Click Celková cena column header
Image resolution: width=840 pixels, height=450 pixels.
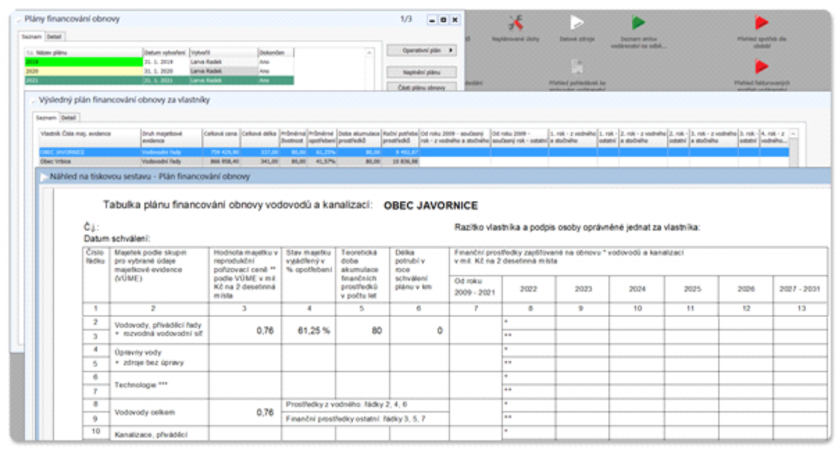click(x=221, y=137)
